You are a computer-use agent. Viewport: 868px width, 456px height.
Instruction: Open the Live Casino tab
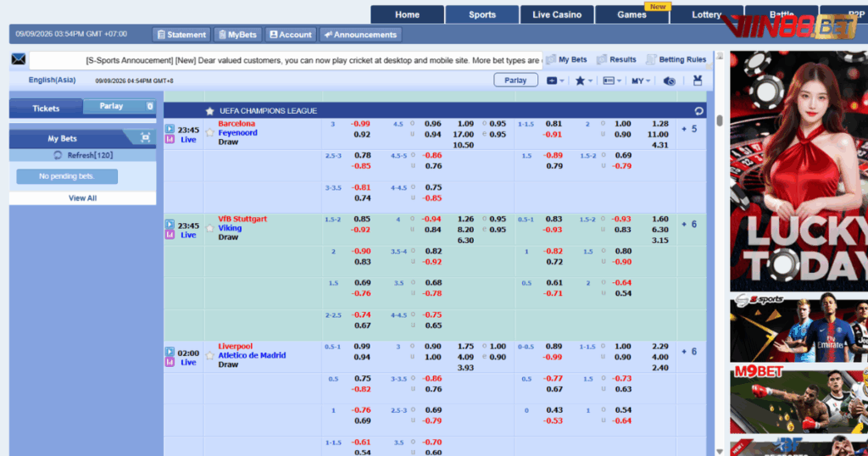click(557, 15)
